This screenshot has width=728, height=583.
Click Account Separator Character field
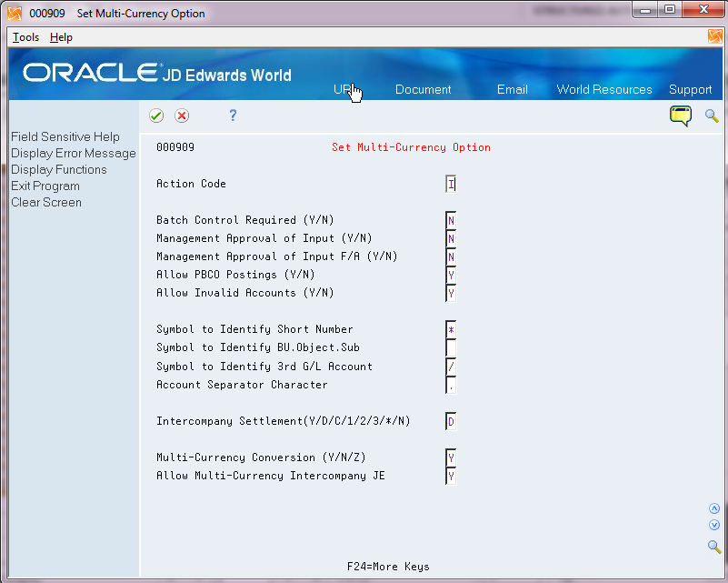coord(451,385)
